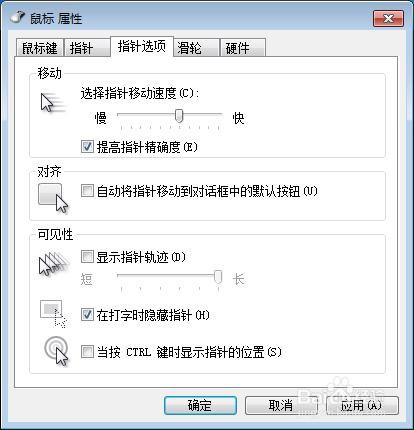Switch to the 鼠标键 tab

tap(40, 47)
